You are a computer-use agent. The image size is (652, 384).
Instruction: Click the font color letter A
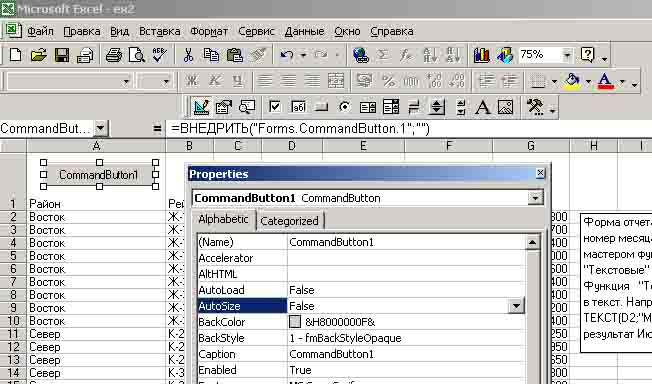(x=605, y=82)
